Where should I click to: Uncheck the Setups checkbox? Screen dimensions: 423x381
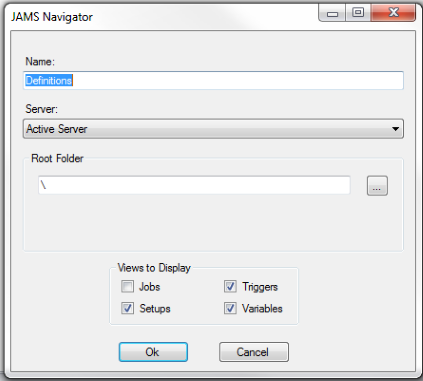pos(127,308)
